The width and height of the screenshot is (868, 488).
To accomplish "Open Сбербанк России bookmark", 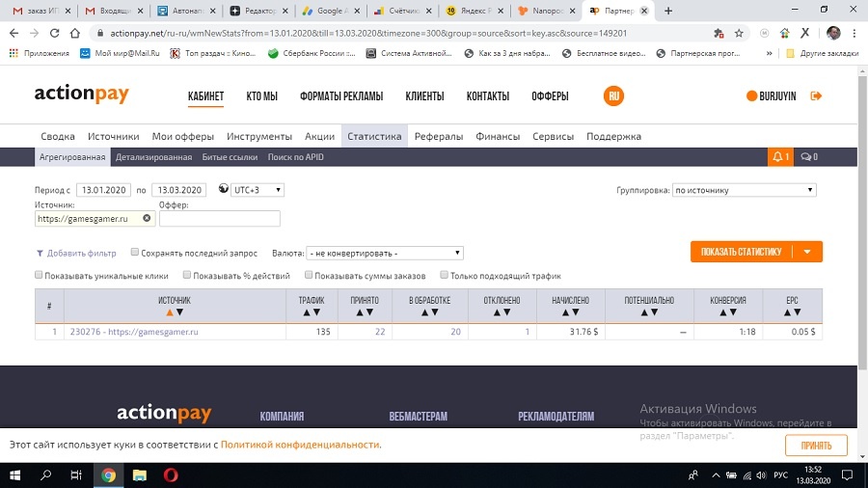I will (312, 53).
